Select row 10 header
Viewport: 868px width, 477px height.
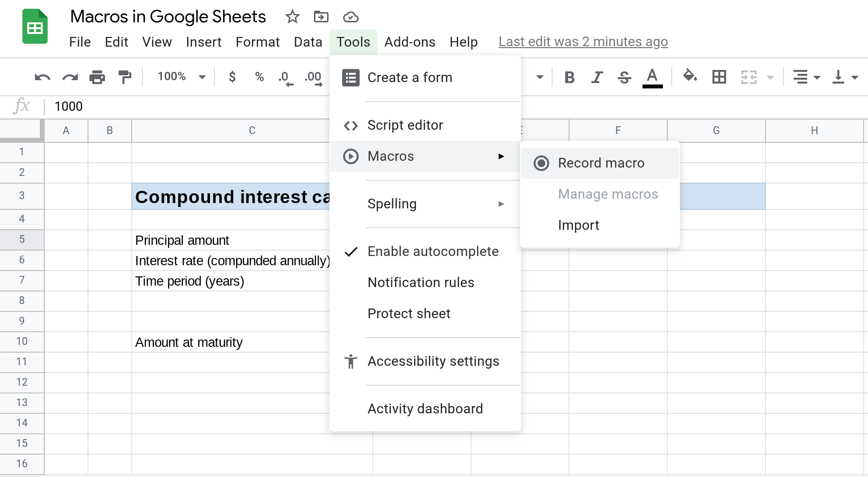(22, 341)
